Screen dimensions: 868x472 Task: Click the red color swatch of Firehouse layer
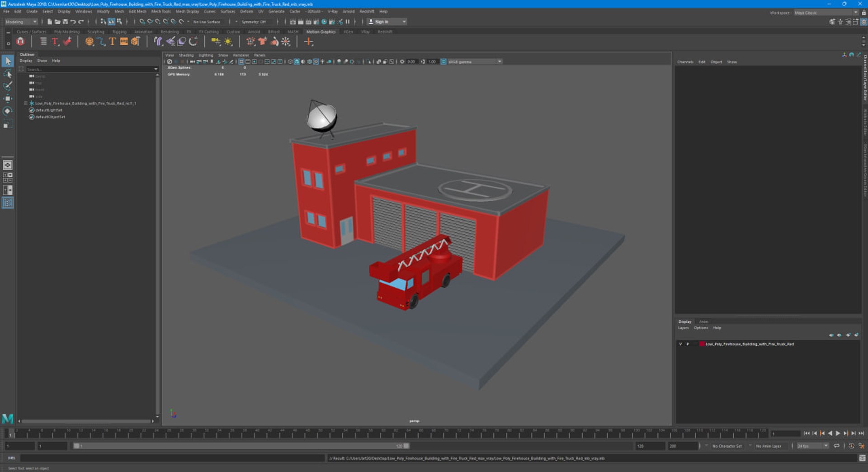pos(702,344)
